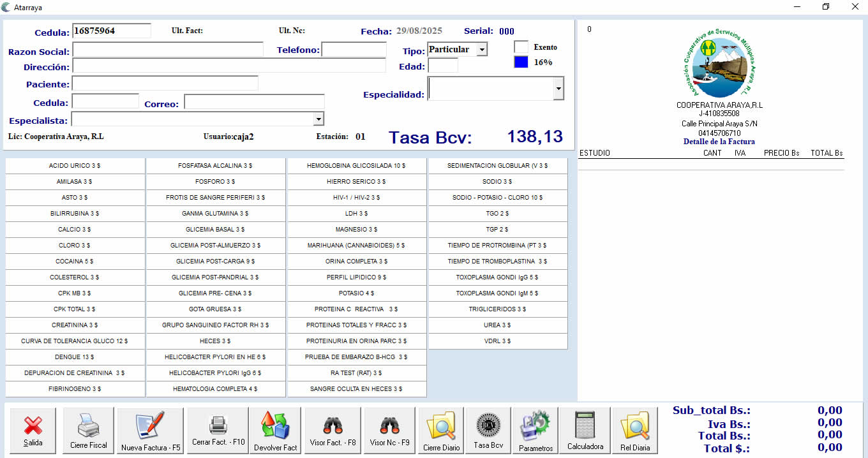Screen dimensions: 868x458
Task: Open the Especialidad dropdown list
Action: click(558, 89)
